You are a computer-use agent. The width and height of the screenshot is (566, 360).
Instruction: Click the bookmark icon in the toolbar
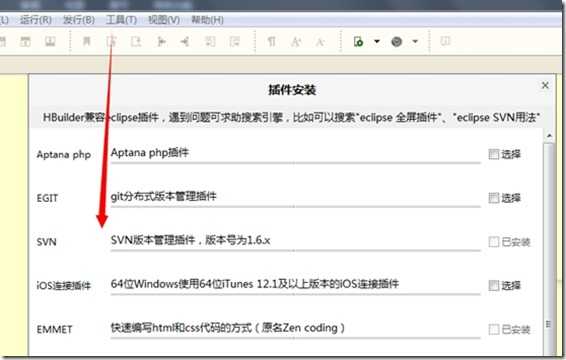click(87, 42)
